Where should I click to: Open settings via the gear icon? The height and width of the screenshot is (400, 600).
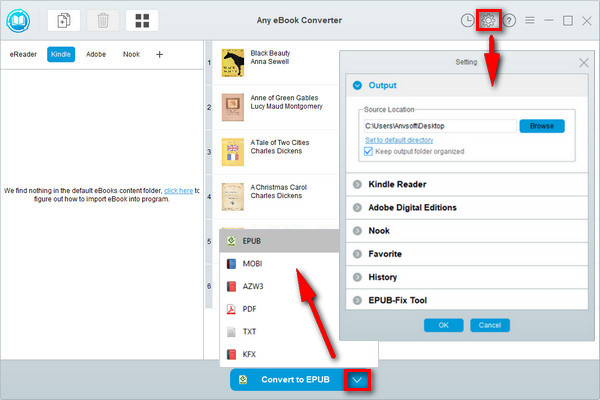tap(489, 20)
